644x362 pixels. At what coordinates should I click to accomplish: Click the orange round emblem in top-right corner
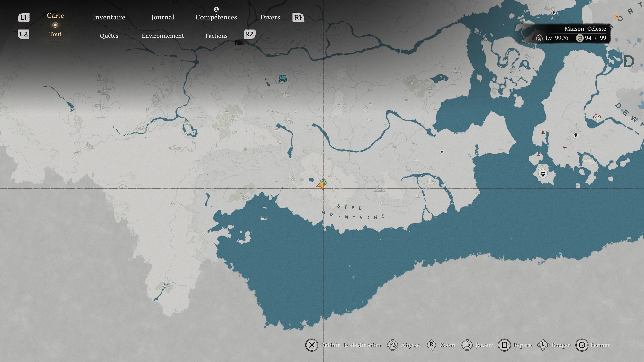[x=617, y=17]
